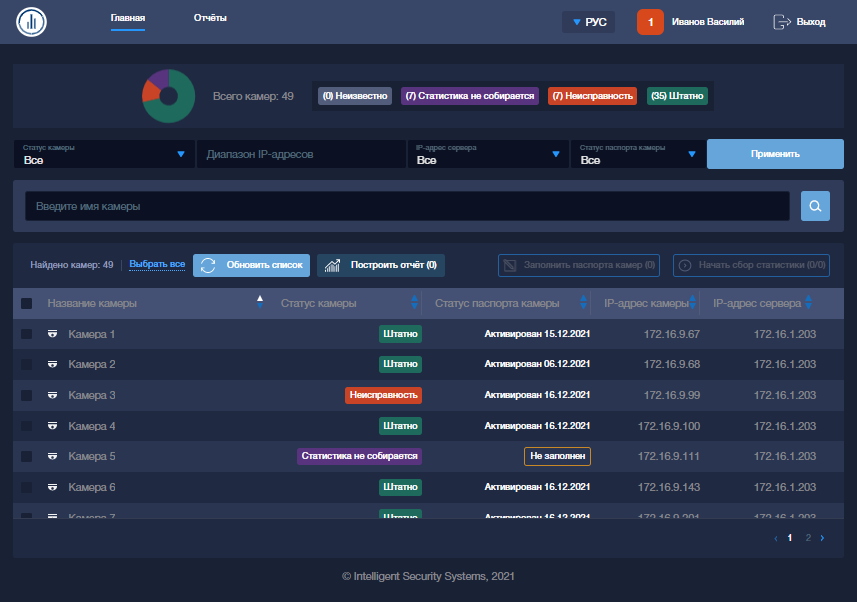Screen dimensions: 857x602
Task: Click the logout door icon near Выход
Action: pos(779,20)
